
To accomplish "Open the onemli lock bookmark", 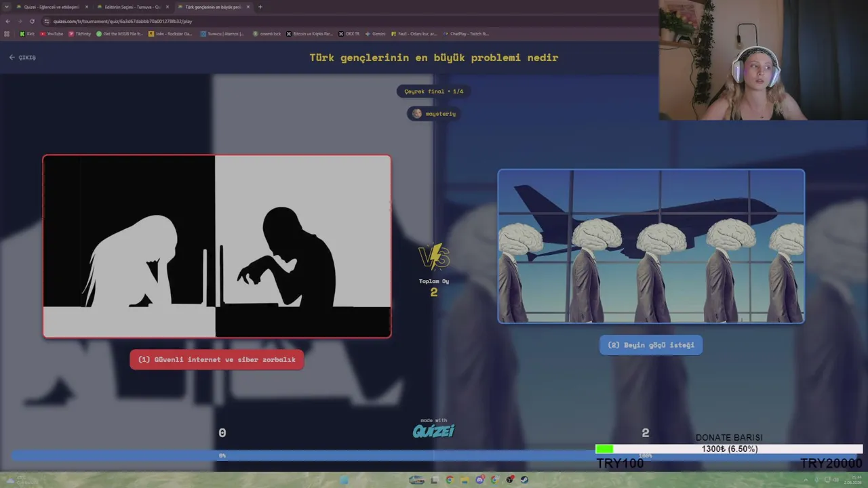I will [x=267, y=33].
